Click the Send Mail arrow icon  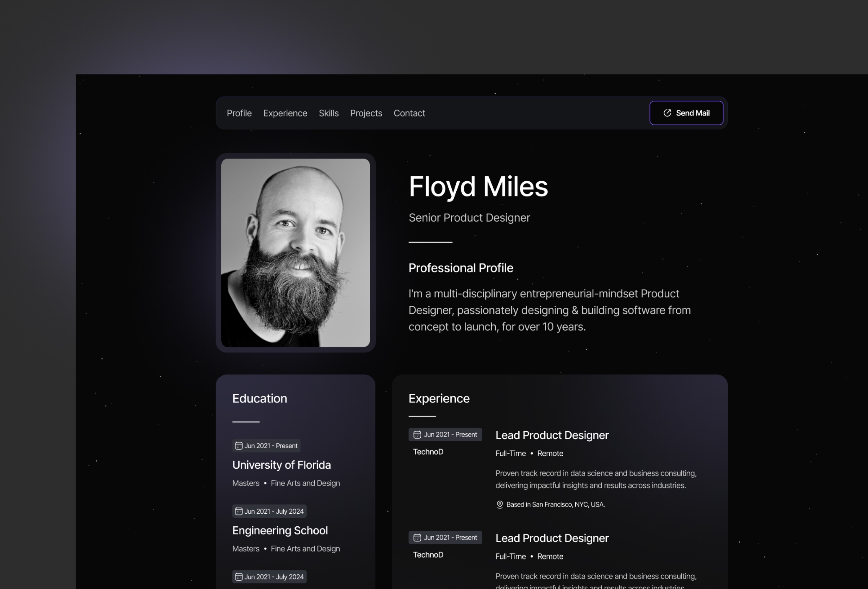667,113
